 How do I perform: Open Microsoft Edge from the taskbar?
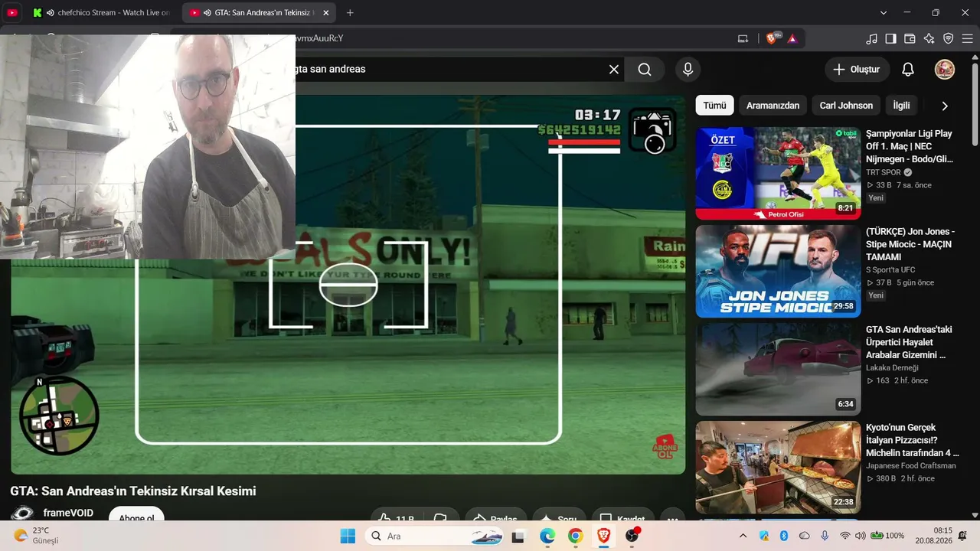[x=547, y=536]
